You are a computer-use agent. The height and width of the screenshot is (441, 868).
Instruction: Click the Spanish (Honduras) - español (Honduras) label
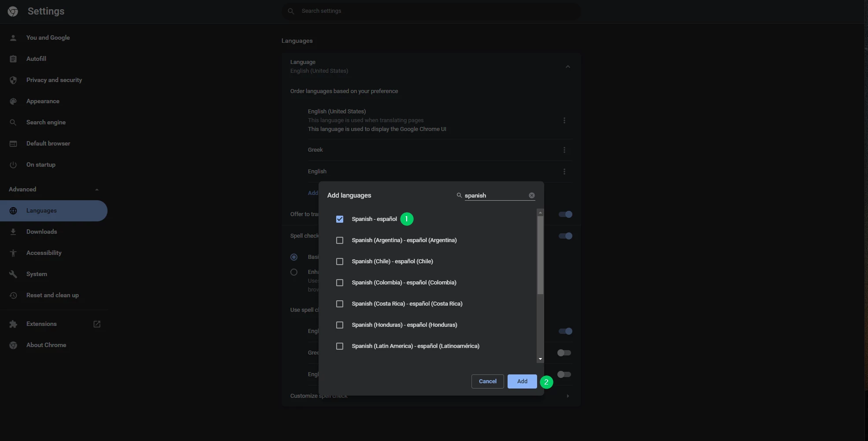[x=404, y=325]
